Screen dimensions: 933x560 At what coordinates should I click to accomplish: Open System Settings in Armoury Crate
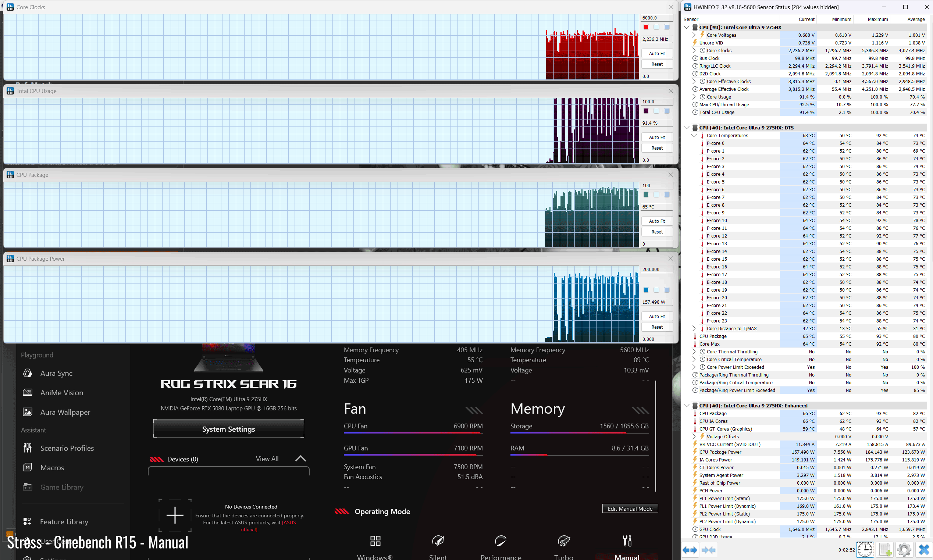pos(228,429)
